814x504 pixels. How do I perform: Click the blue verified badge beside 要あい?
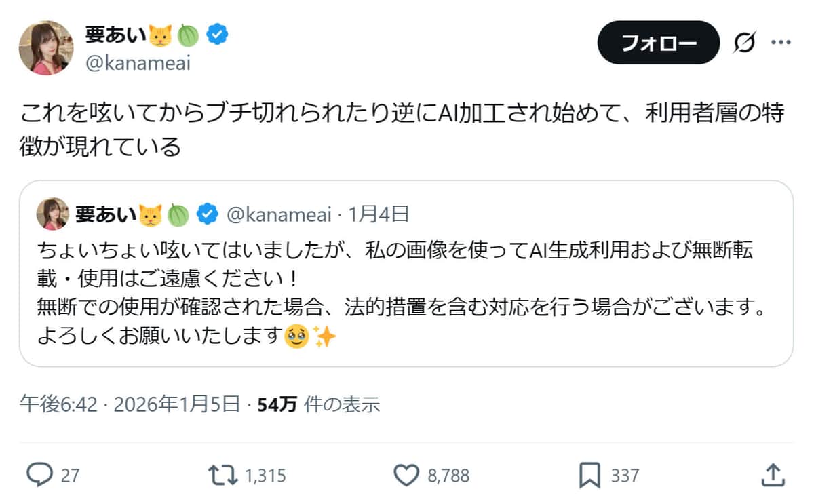pyautogui.click(x=216, y=35)
